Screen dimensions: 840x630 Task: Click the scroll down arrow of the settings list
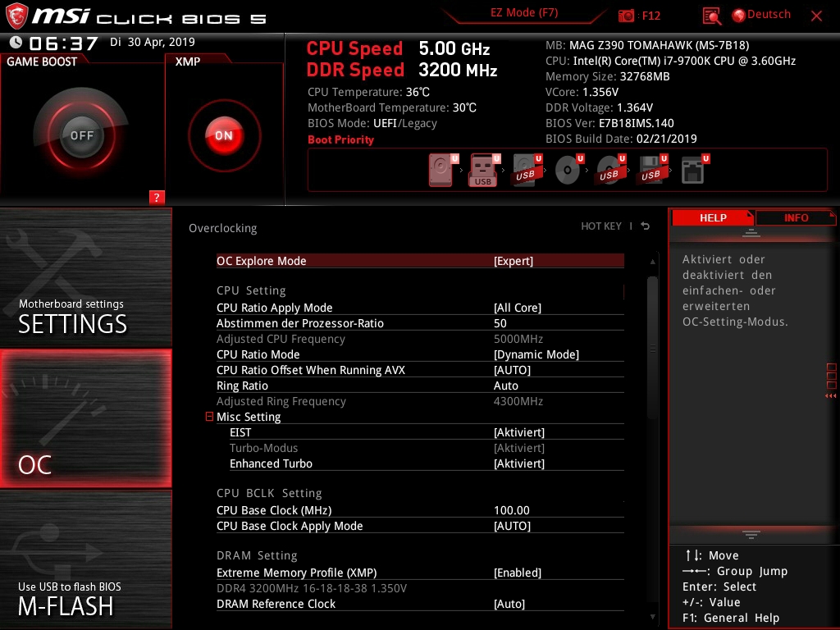coord(652,617)
